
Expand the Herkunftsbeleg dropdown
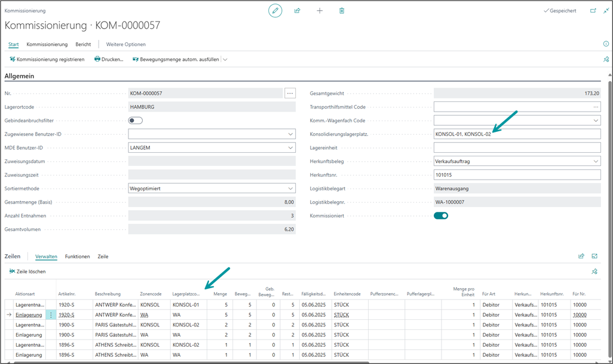coord(596,161)
